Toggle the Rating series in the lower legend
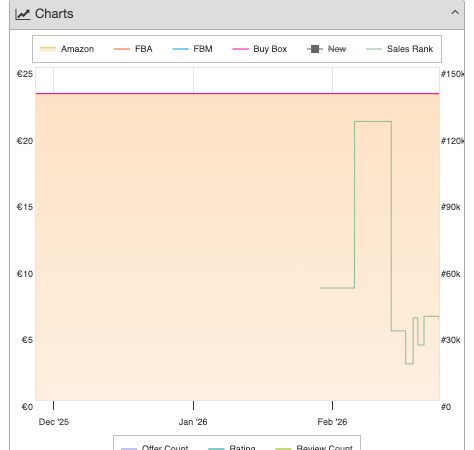Screen dimensions: 474x450 click(x=232, y=447)
